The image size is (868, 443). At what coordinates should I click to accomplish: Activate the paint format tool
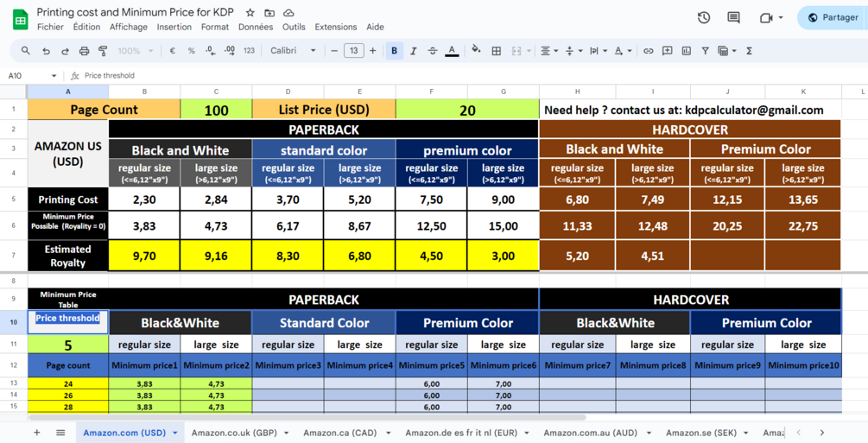point(103,51)
